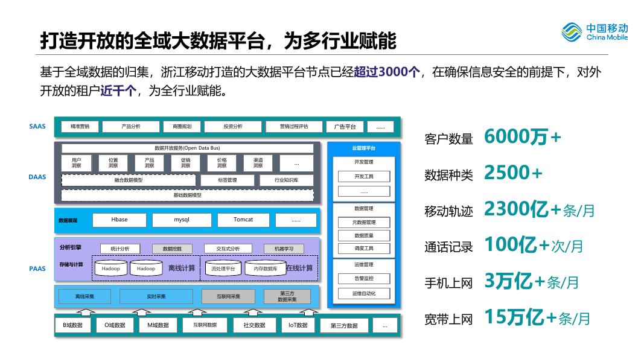Select the 流处理平台 cylinder
The width and height of the screenshot is (644, 362).
(223, 268)
